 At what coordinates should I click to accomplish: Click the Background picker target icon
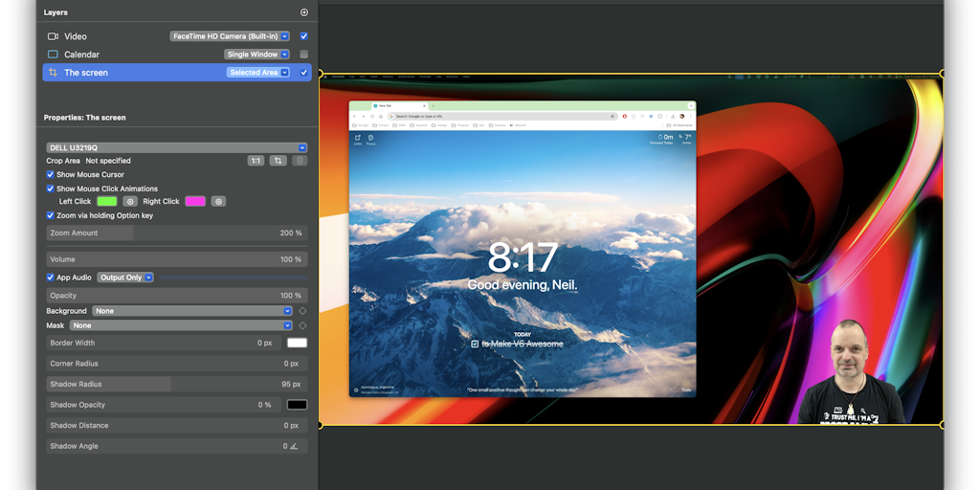[302, 311]
